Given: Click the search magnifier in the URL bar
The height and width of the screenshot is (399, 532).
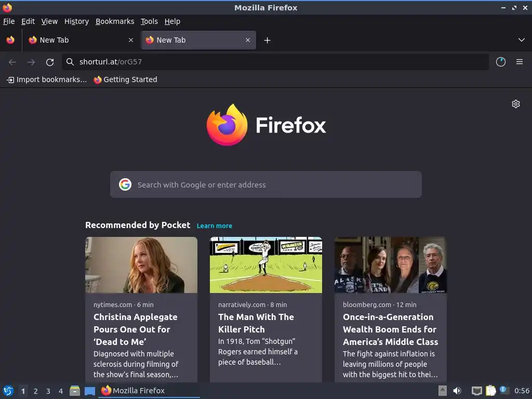Looking at the screenshot, I should point(70,62).
